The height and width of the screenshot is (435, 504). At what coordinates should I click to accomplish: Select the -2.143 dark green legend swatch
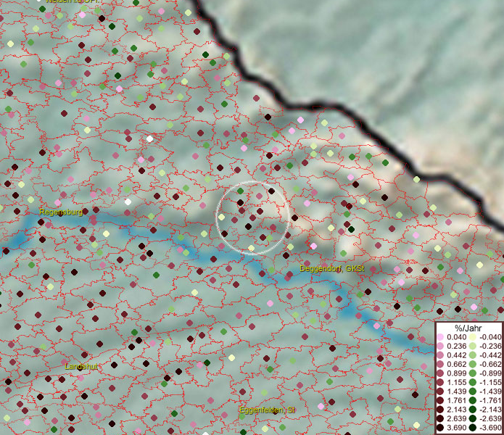pos(472,410)
